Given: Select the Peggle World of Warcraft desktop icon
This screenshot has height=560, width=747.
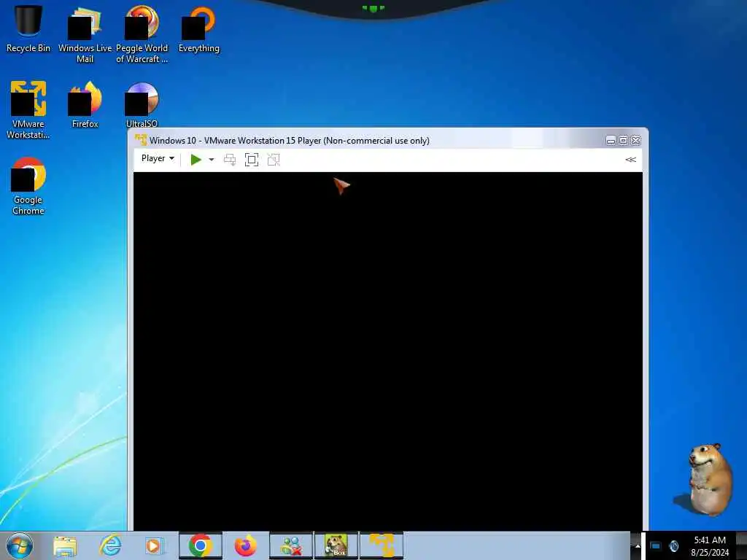Looking at the screenshot, I should tap(142, 35).
